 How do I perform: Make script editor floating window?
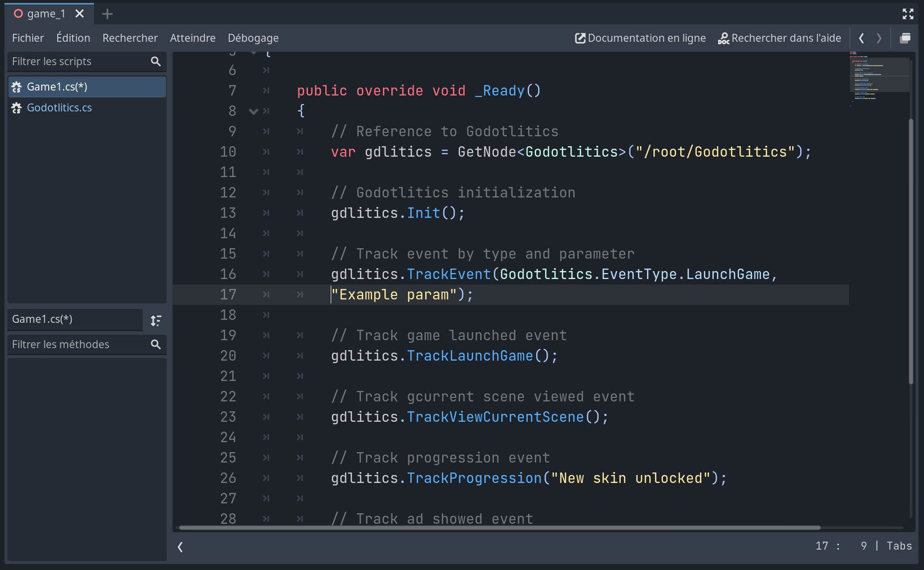click(906, 38)
